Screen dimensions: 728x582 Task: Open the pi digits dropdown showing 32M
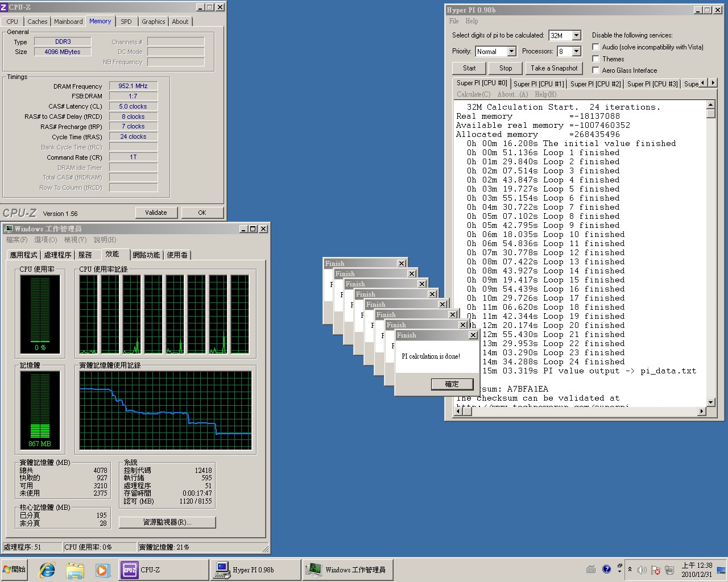(x=576, y=35)
